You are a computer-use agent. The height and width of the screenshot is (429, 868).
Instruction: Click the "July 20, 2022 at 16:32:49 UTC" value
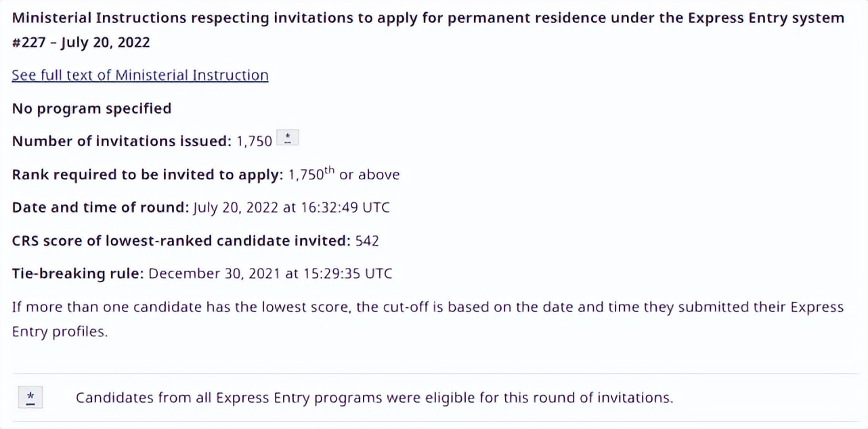click(x=291, y=207)
